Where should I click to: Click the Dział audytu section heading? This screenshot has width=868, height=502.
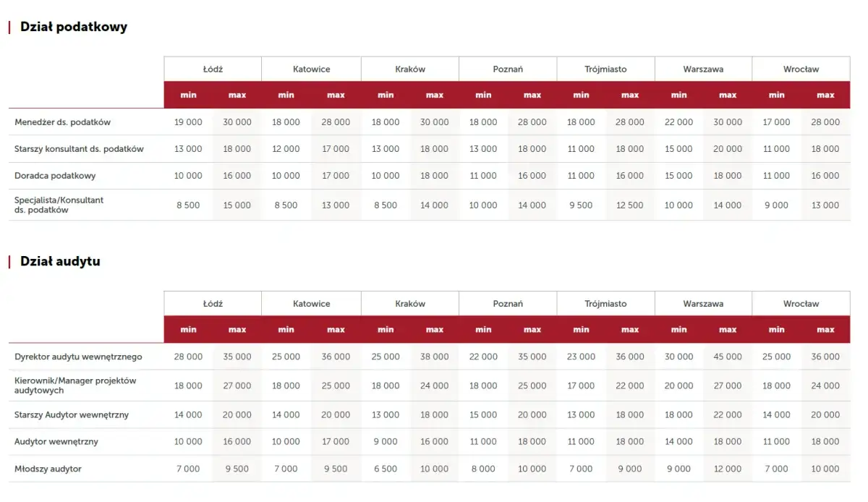60,261
